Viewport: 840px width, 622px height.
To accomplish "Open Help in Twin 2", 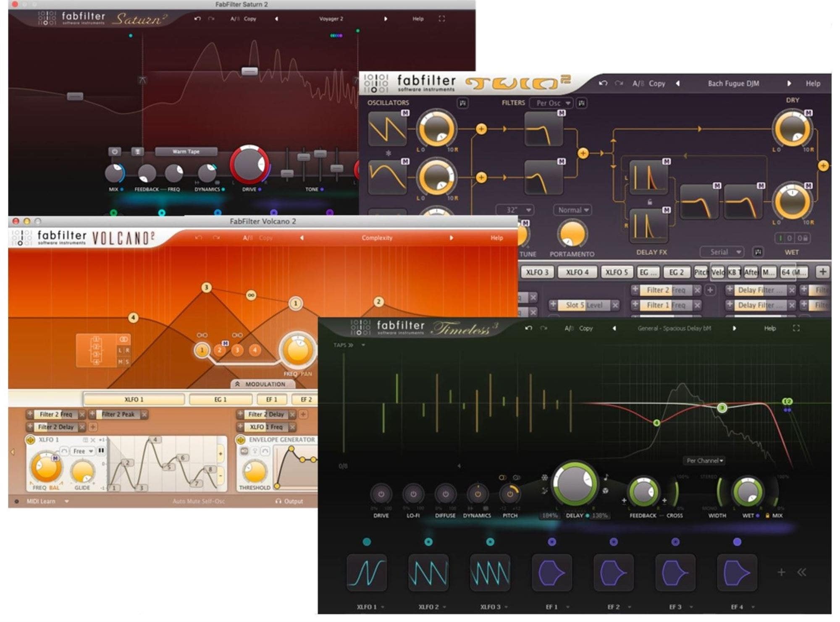I will 813,84.
